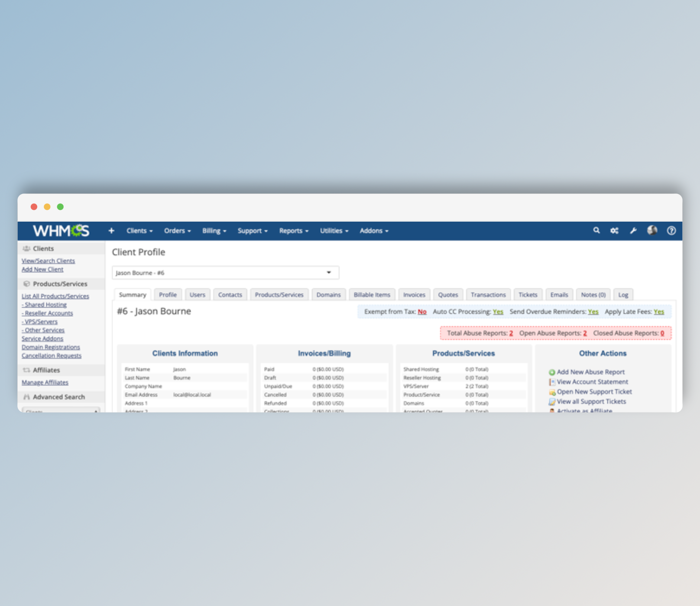Switch to the Transactions tab
Image resolution: width=700 pixels, height=606 pixels.
coord(488,295)
